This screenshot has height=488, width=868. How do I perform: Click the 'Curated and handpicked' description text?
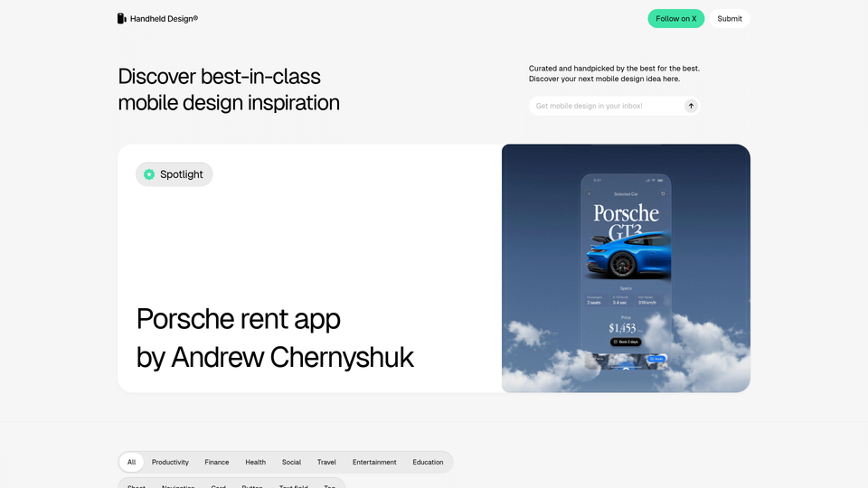[614, 73]
